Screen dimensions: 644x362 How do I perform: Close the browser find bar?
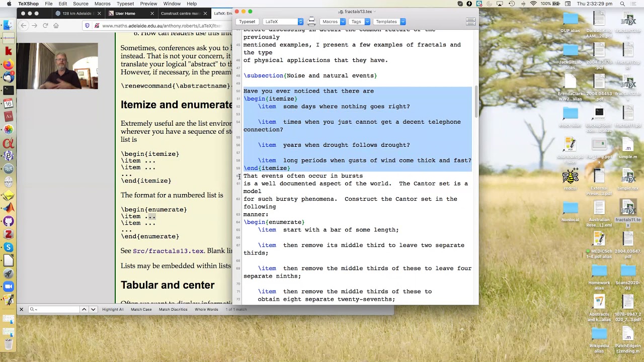pos(21,309)
